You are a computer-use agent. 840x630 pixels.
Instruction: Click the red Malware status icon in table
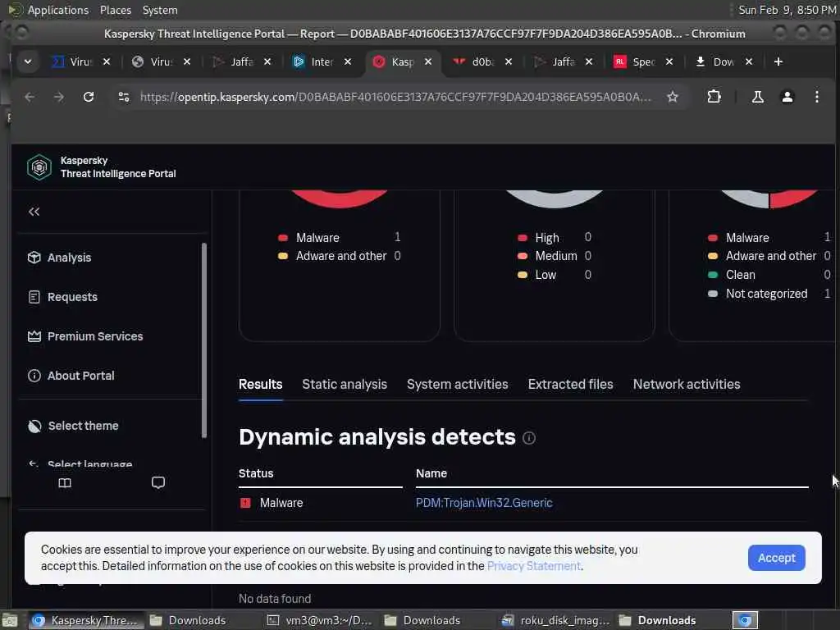pyautogui.click(x=245, y=503)
